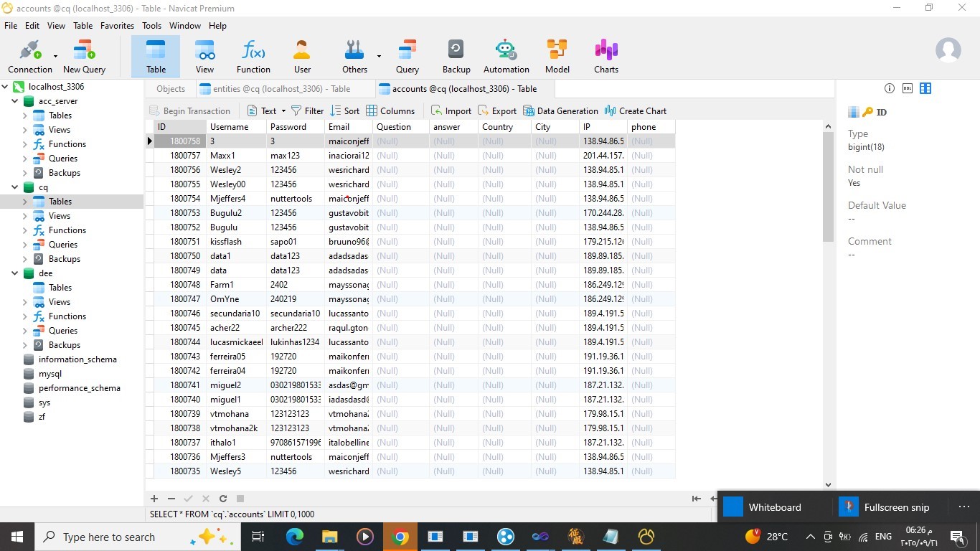Show the DDL pane in the right panel
Image resolution: width=980 pixels, height=551 pixels.
pyautogui.click(x=908, y=88)
